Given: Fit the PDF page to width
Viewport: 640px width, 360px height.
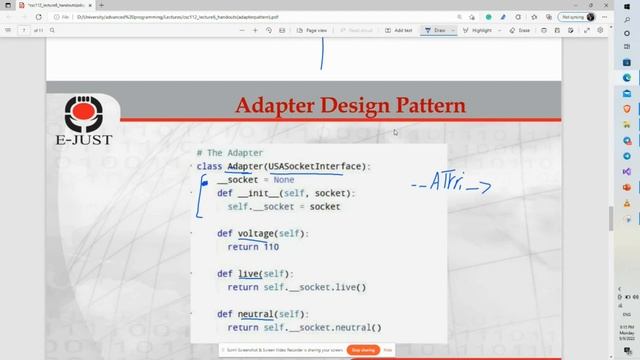Looking at the screenshot, I should pos(282,30).
